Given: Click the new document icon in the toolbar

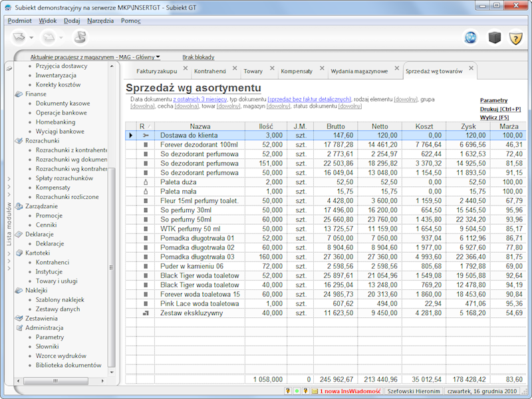Looking at the screenshot, I should click(20, 37).
